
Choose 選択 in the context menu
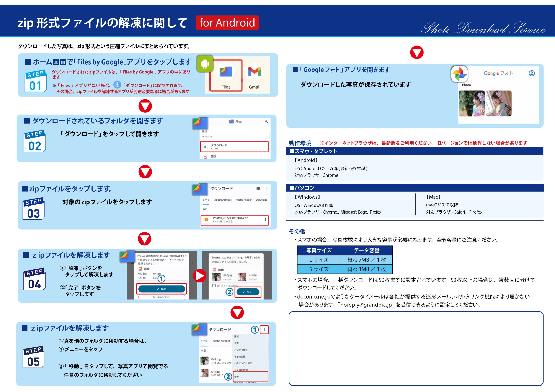pyautogui.click(x=236, y=336)
